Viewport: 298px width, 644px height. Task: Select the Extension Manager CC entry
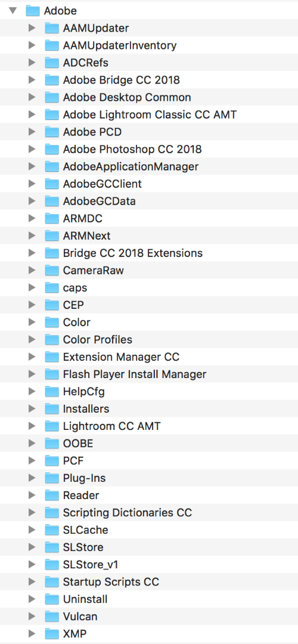coord(121,357)
